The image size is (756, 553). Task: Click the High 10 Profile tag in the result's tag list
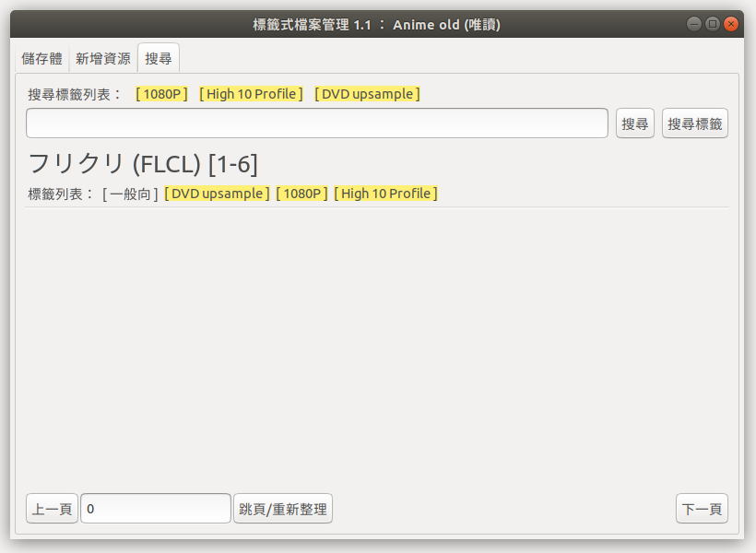click(385, 194)
